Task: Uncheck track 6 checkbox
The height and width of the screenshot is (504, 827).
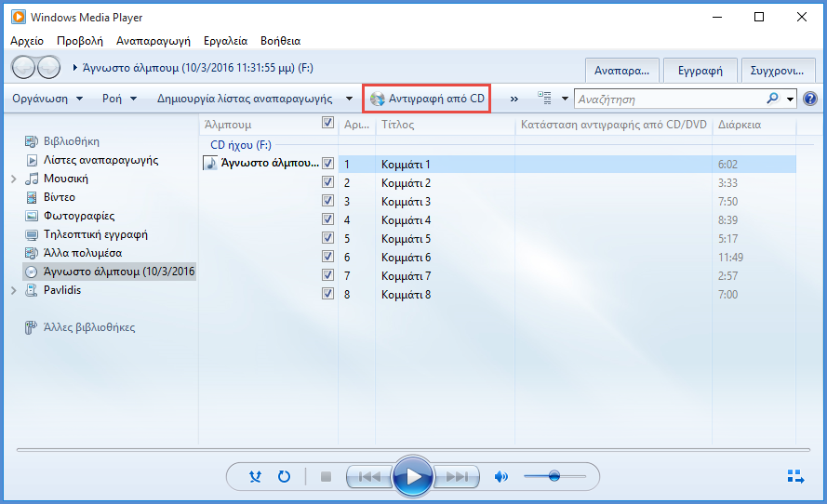Action: click(327, 257)
